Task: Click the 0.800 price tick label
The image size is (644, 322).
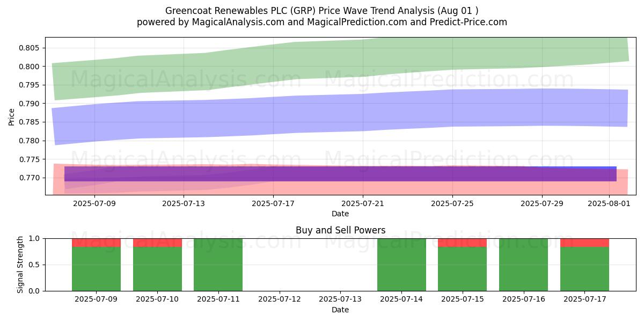Action: [x=30, y=67]
